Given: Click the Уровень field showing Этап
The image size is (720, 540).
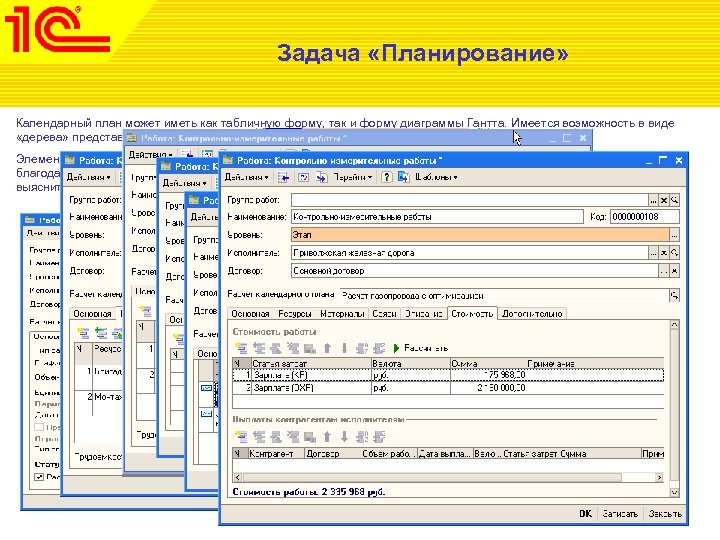Looking at the screenshot, I should click(480, 235).
